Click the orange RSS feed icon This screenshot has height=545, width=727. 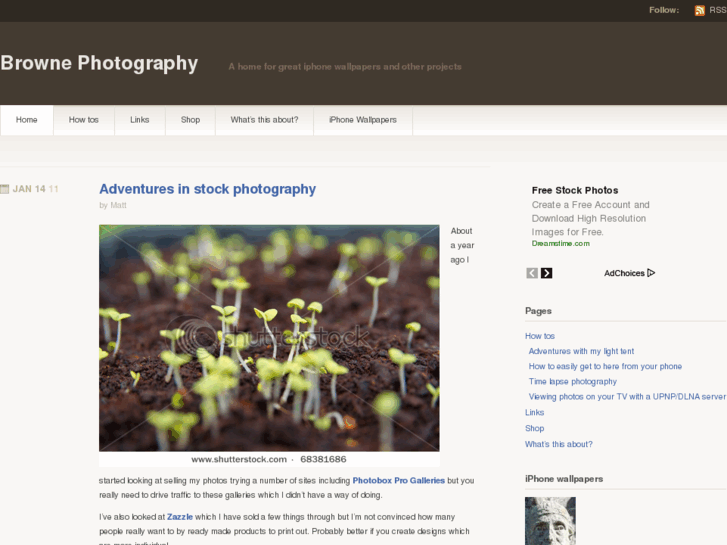(x=700, y=10)
